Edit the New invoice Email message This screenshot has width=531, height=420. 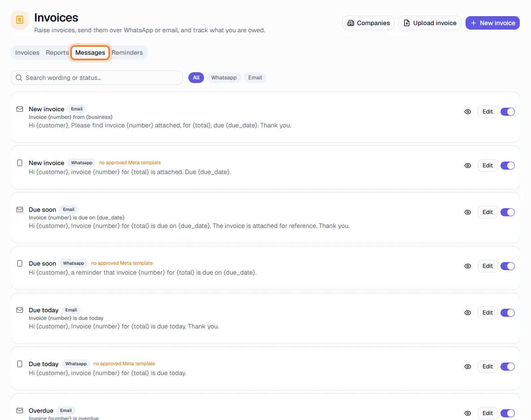[487, 112]
